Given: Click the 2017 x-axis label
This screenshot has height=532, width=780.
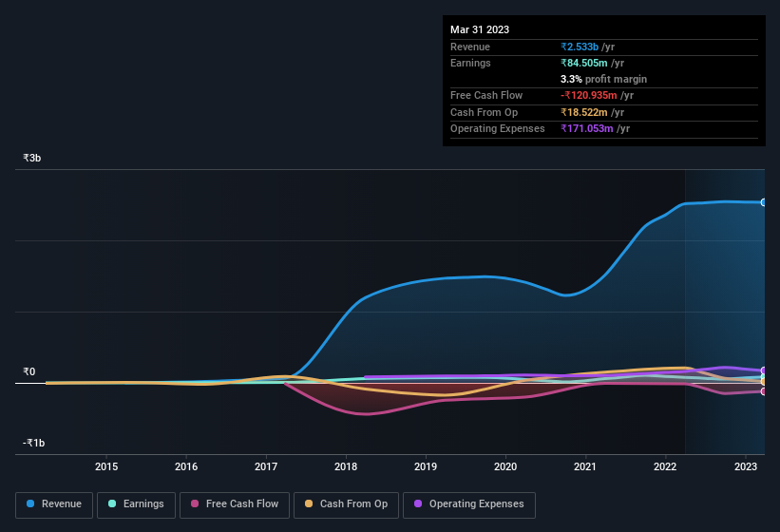Looking at the screenshot, I should (266, 466).
